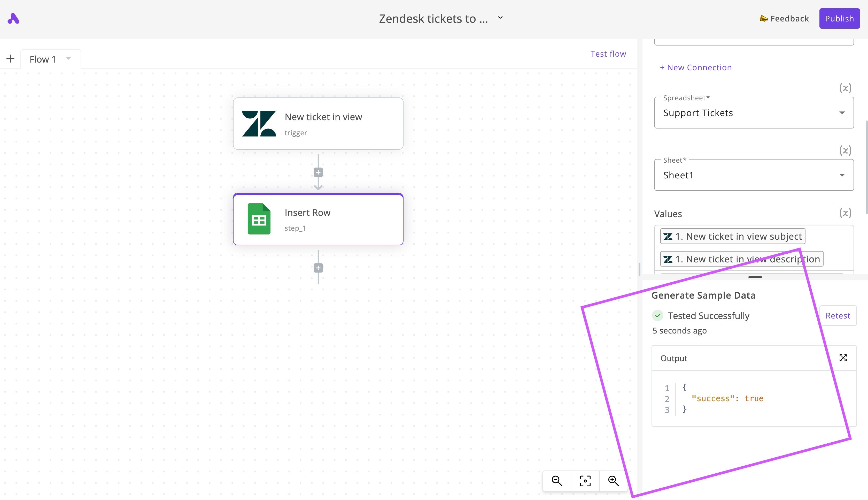This screenshot has height=500, width=868.
Task: Click the New ticket in view subject value chip
Action: click(732, 236)
